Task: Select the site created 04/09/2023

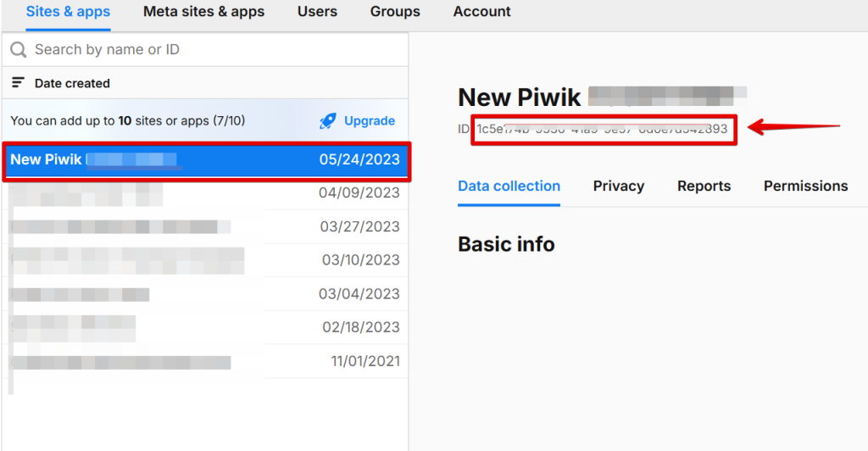Action: pos(205,193)
